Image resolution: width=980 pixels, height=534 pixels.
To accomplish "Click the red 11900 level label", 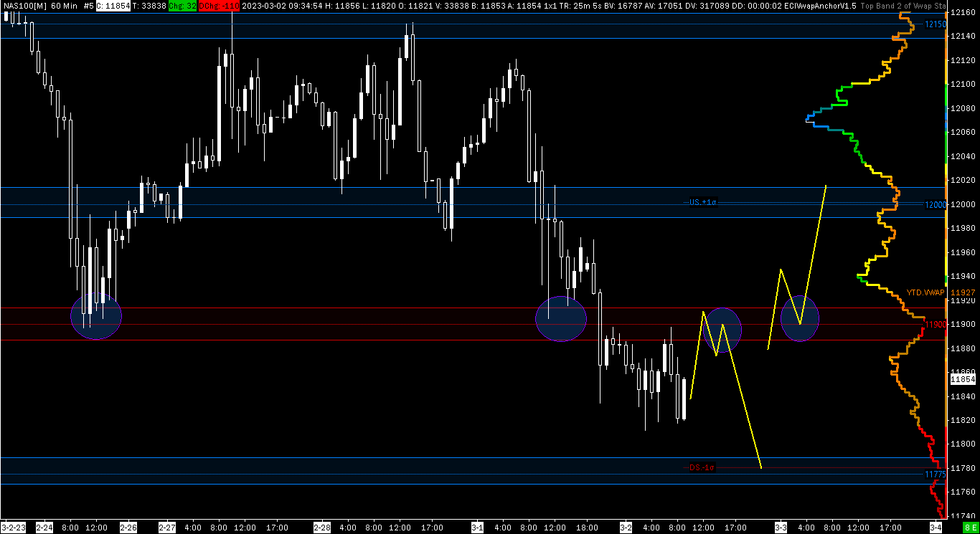I will 936,325.
